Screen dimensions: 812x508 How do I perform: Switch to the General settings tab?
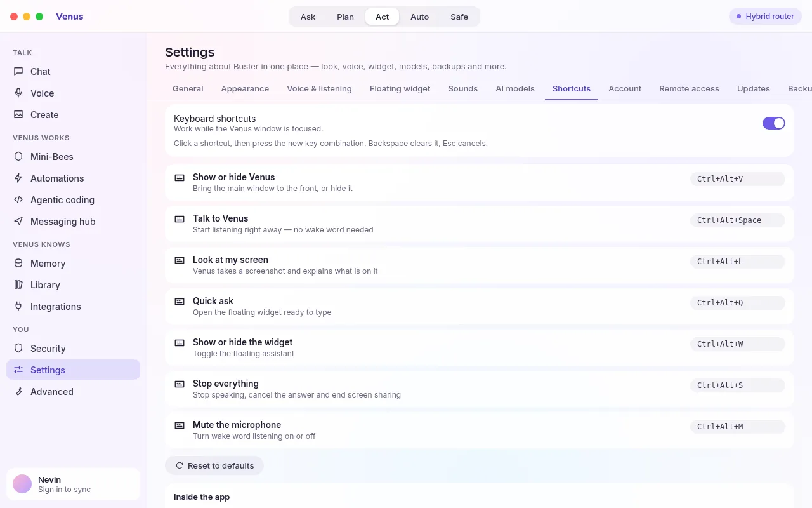coord(188,89)
